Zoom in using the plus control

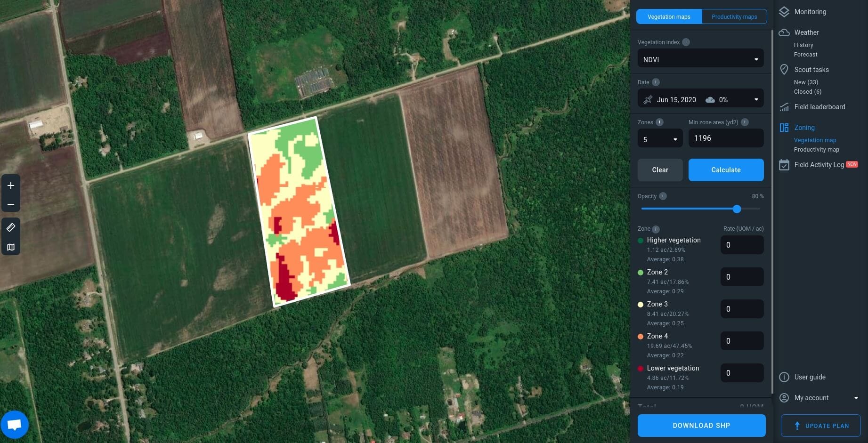(10, 185)
